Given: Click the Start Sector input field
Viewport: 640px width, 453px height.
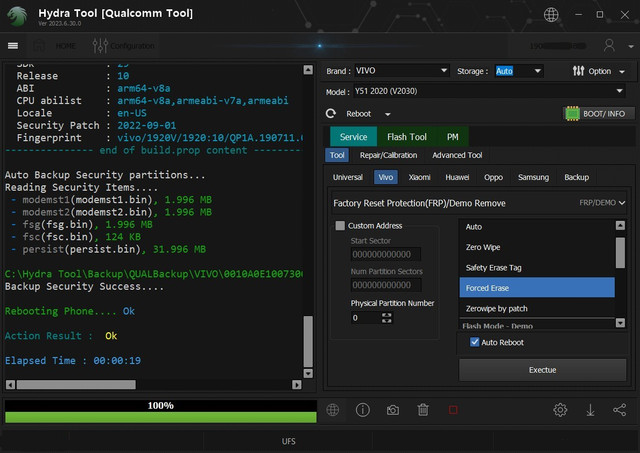Looking at the screenshot, I should click(x=385, y=254).
